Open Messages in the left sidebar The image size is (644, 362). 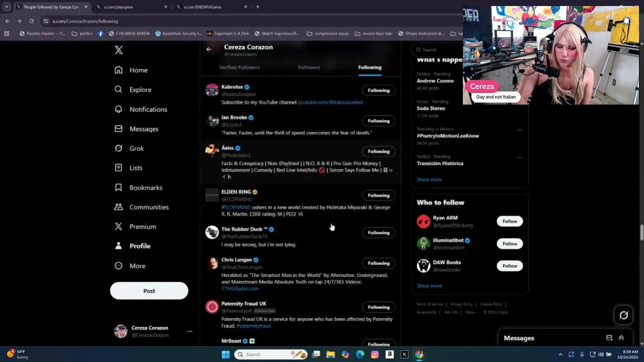(x=136, y=129)
